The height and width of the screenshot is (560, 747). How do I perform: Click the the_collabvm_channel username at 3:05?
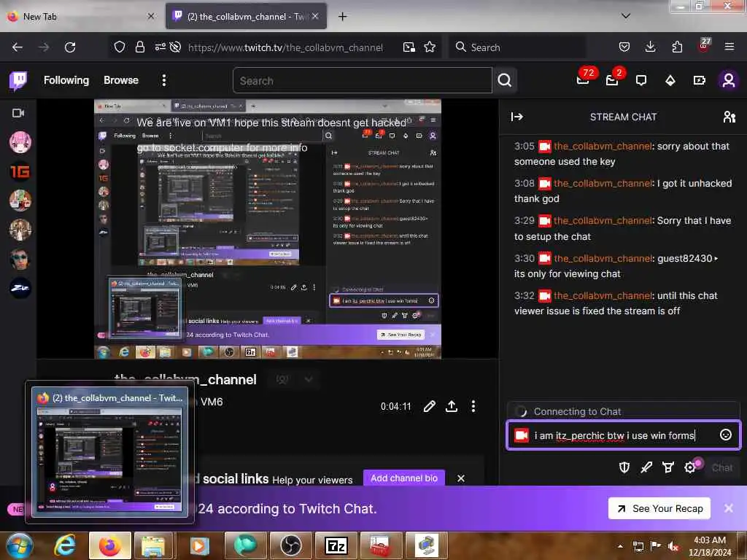click(x=603, y=146)
